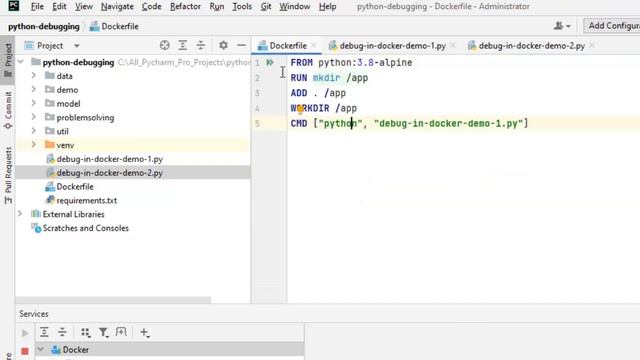The image size is (640, 360).
Task: Toggle the Project side tool window
Action: click(8, 60)
